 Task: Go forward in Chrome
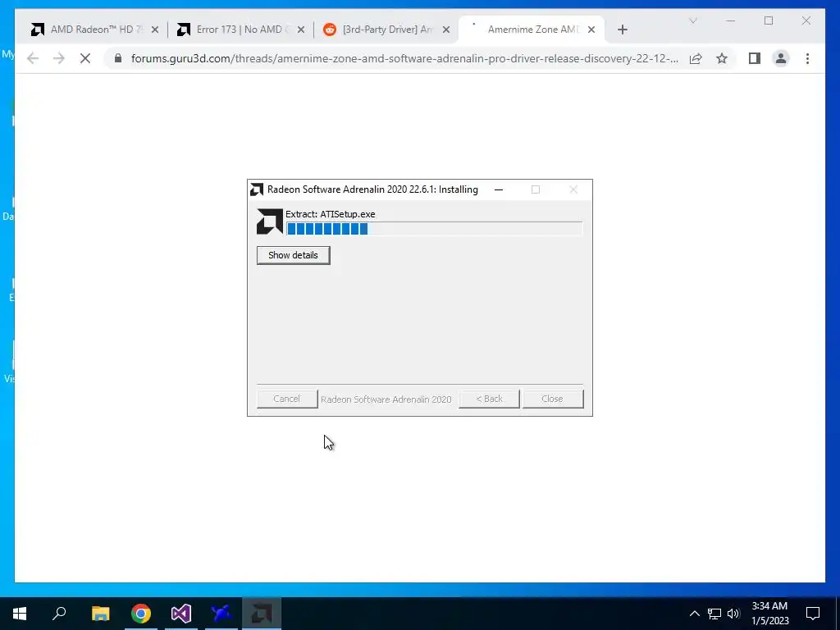tap(59, 58)
